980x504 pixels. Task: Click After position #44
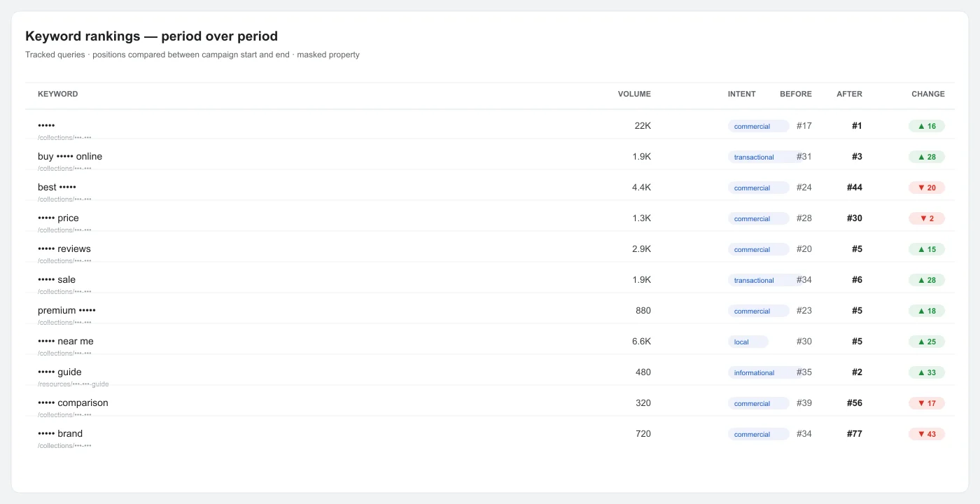(855, 188)
